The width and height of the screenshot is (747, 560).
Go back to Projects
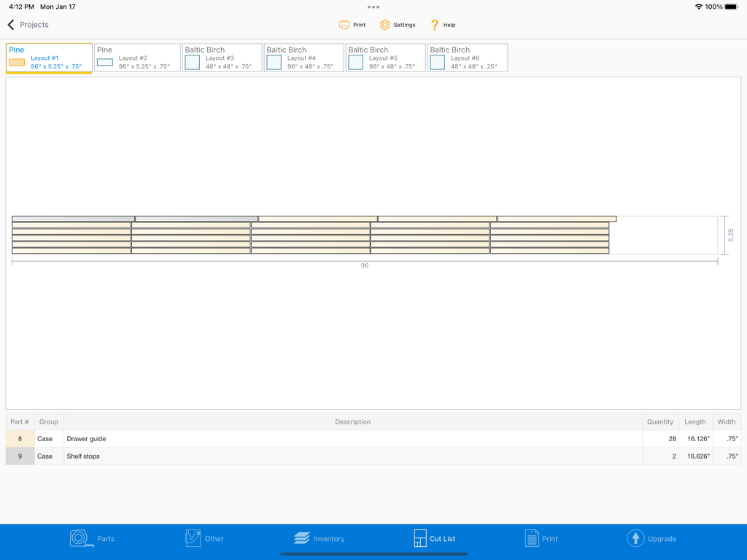[29, 24]
